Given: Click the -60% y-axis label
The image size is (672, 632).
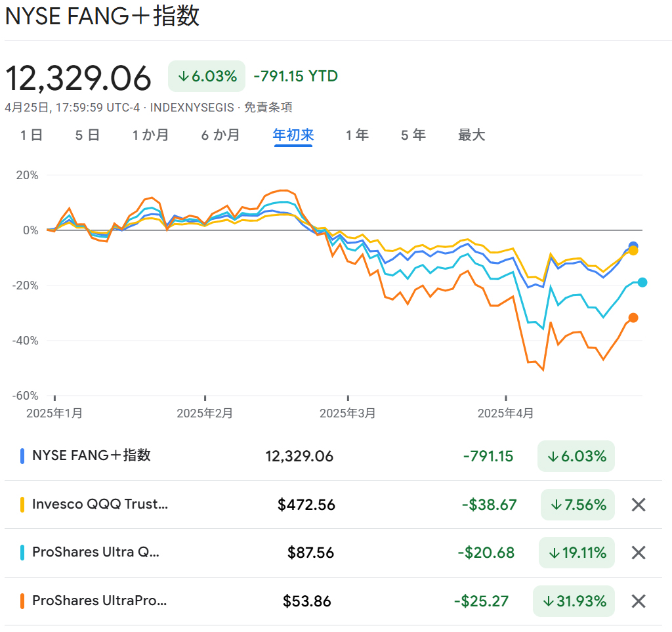Looking at the screenshot, I should (26, 396).
